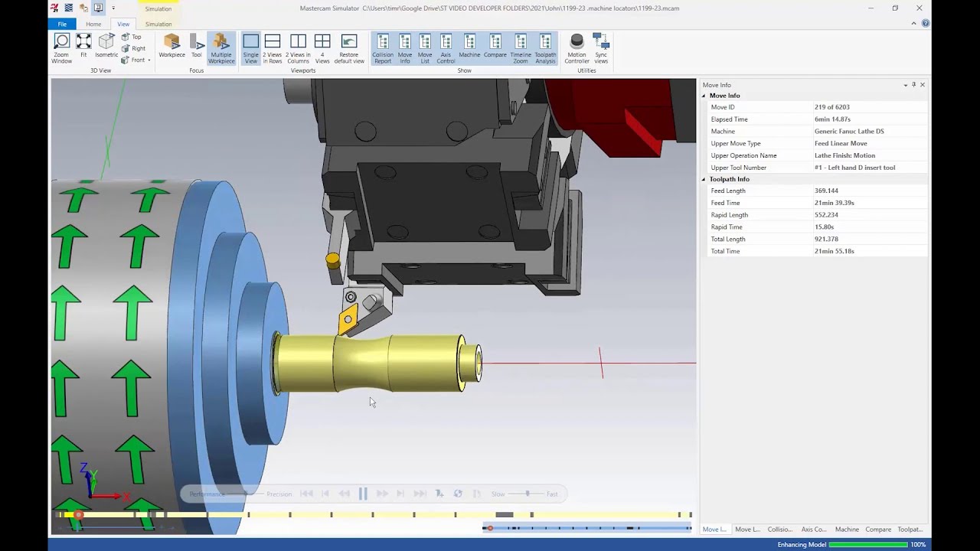This screenshot has width=980, height=551.
Task: Select the Right view orientation
Action: tap(132, 48)
